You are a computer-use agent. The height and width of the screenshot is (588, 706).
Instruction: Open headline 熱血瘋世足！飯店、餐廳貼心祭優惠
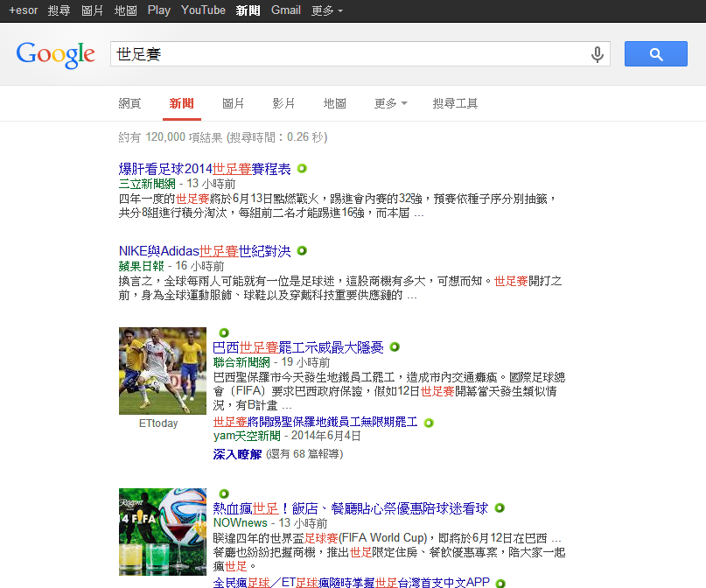[x=350, y=508]
